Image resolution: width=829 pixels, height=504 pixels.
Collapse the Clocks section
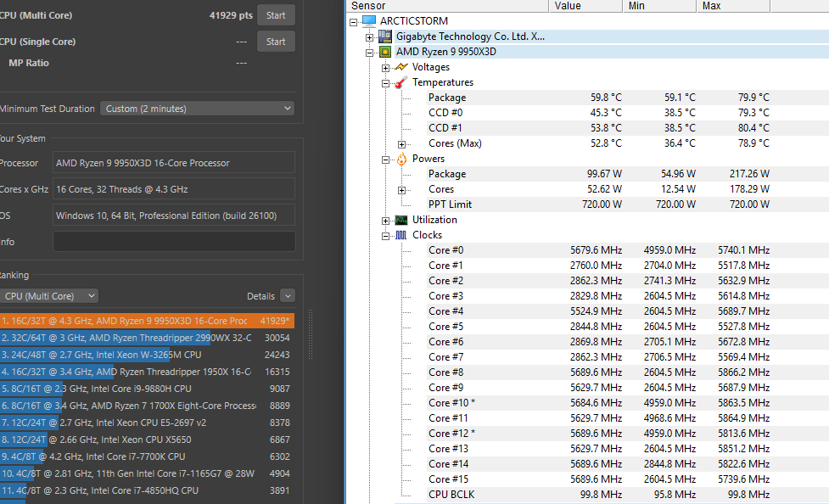point(385,237)
